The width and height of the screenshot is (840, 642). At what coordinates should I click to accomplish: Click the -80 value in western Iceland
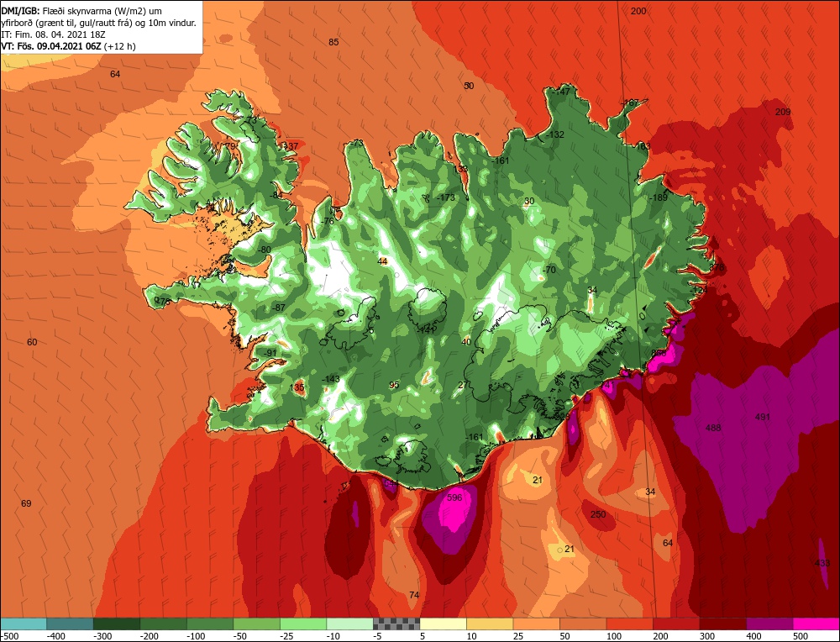tap(265, 250)
